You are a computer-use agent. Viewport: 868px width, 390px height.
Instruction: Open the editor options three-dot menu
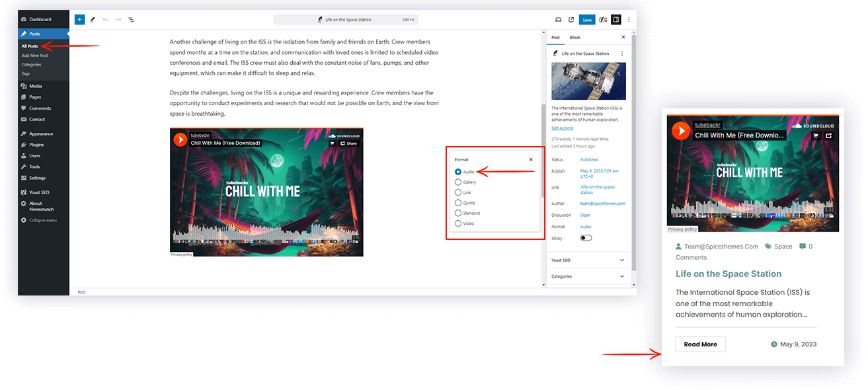pos(629,20)
